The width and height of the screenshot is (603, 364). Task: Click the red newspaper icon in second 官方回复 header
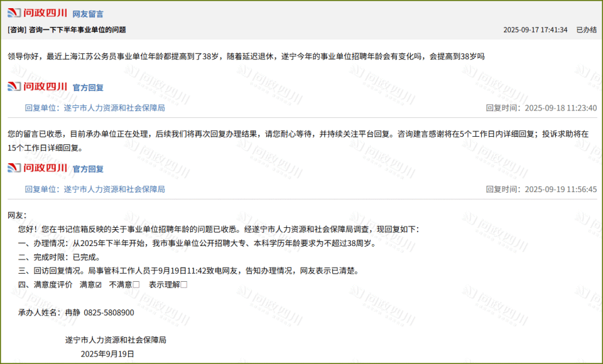[x=14, y=168]
